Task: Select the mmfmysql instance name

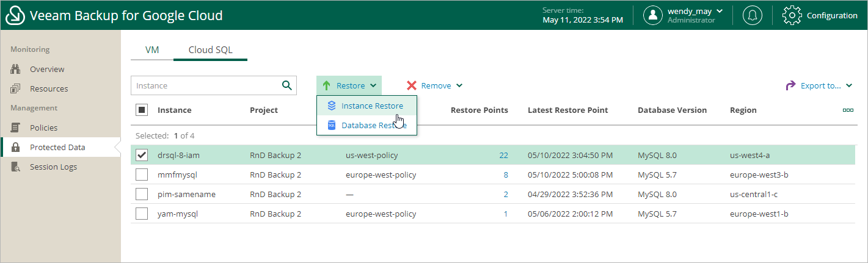Action: [x=177, y=175]
